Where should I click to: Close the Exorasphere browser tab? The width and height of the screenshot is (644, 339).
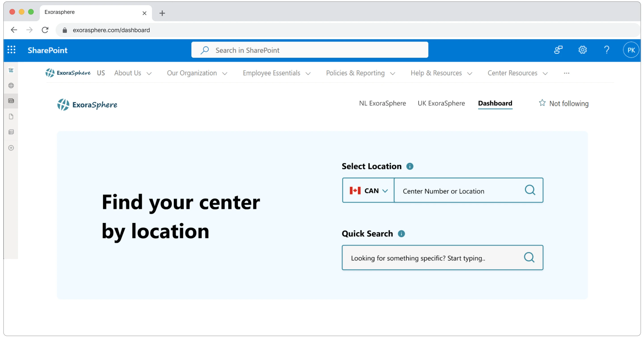(144, 13)
